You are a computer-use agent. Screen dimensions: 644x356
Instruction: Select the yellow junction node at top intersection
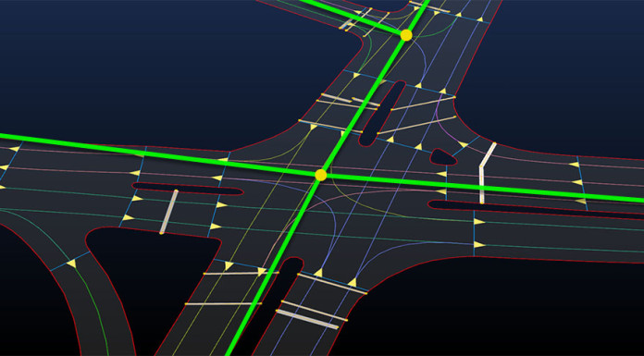click(x=406, y=35)
